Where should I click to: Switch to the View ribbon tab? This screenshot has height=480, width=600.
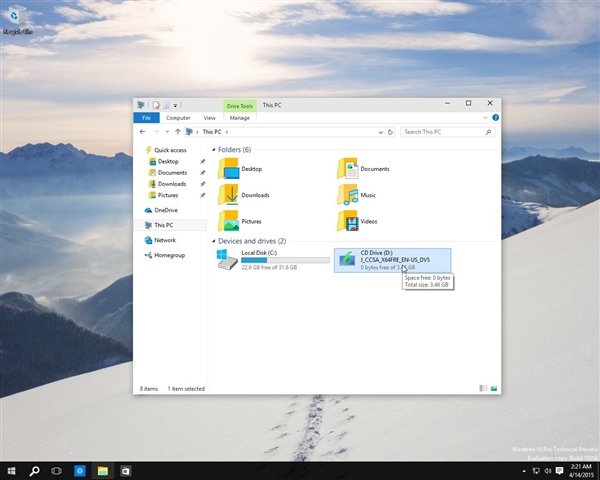coord(209,117)
